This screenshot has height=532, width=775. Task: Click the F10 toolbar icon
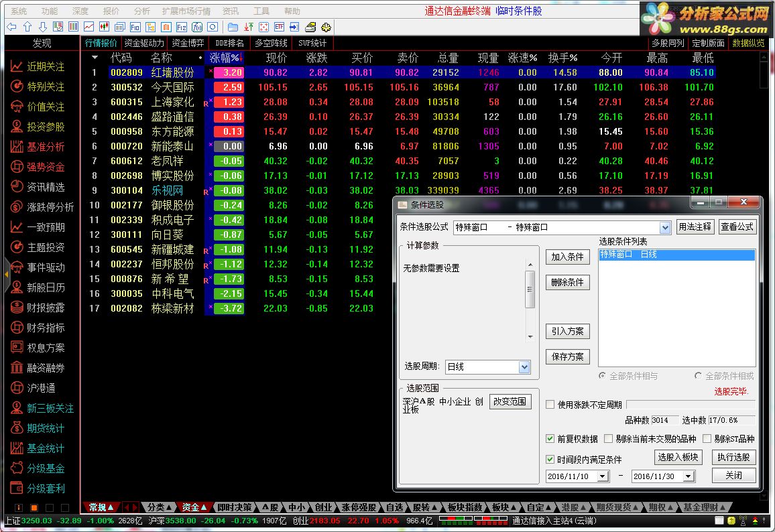135,27
